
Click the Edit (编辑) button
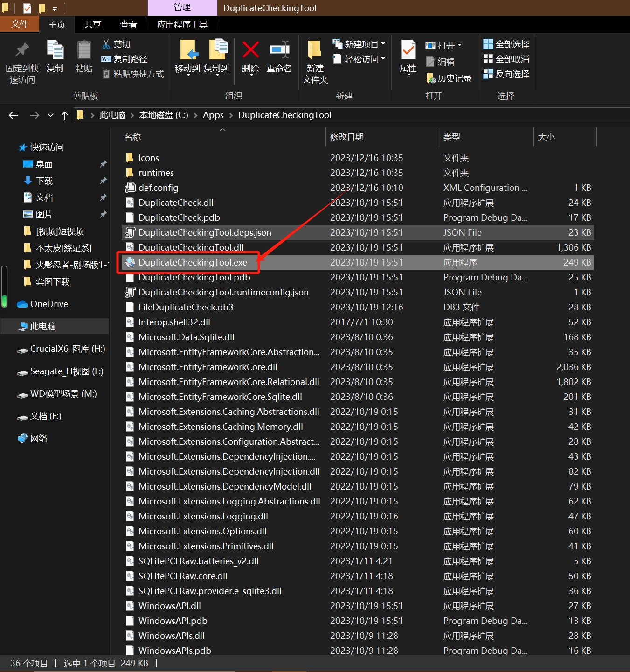[440, 62]
